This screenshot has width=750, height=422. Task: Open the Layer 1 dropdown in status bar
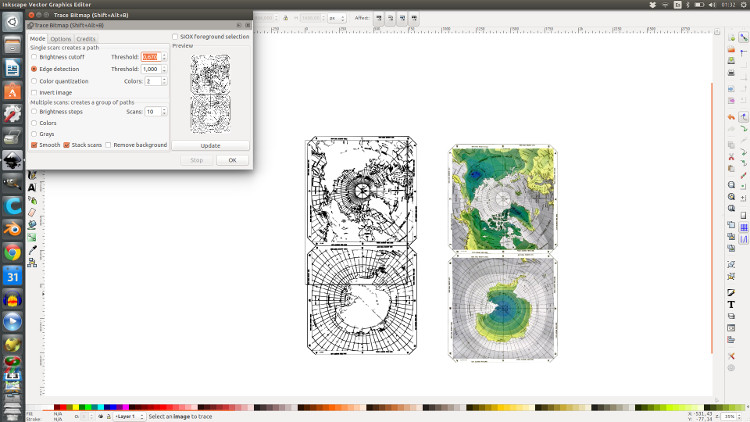click(130, 417)
